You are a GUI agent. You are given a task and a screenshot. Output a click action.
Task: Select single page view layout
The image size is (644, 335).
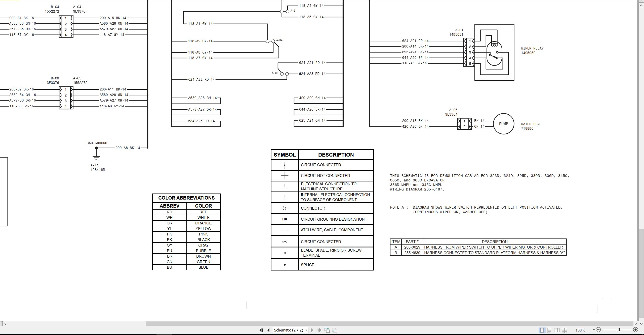click(542, 330)
